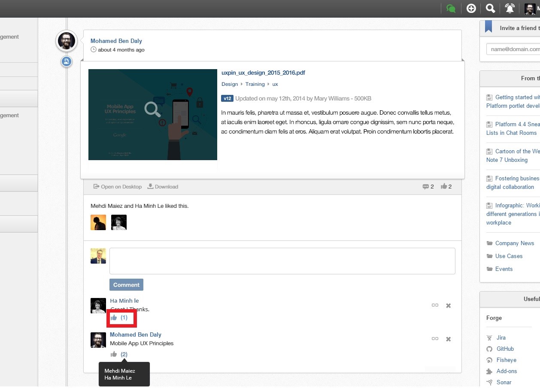Click the article icon beside Platform 4.4 Sneak
The image size is (540, 392).
pos(489,124)
